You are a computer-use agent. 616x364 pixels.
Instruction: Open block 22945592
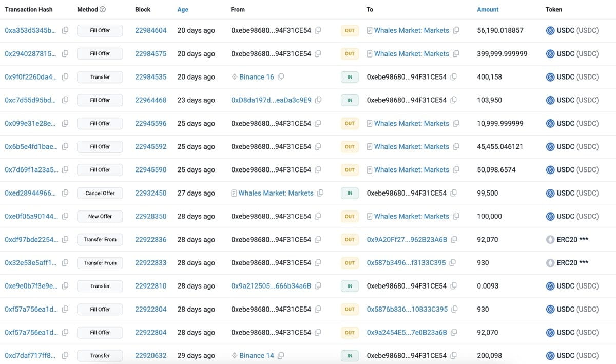(x=151, y=146)
